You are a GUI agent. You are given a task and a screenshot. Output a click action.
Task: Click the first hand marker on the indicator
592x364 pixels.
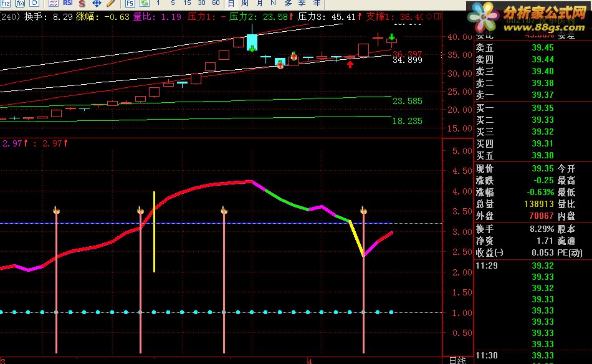pos(56,210)
